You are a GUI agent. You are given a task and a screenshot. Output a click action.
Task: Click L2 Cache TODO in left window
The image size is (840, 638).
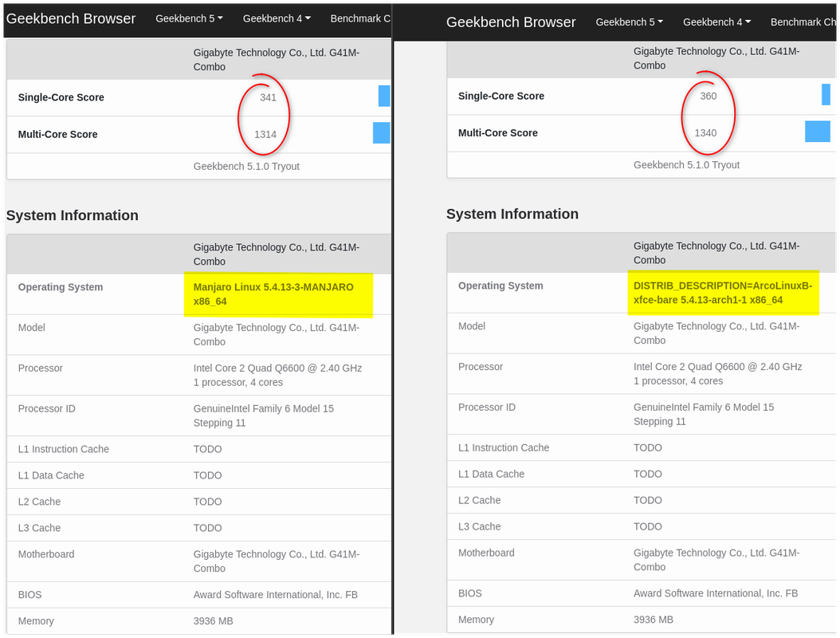(x=207, y=502)
